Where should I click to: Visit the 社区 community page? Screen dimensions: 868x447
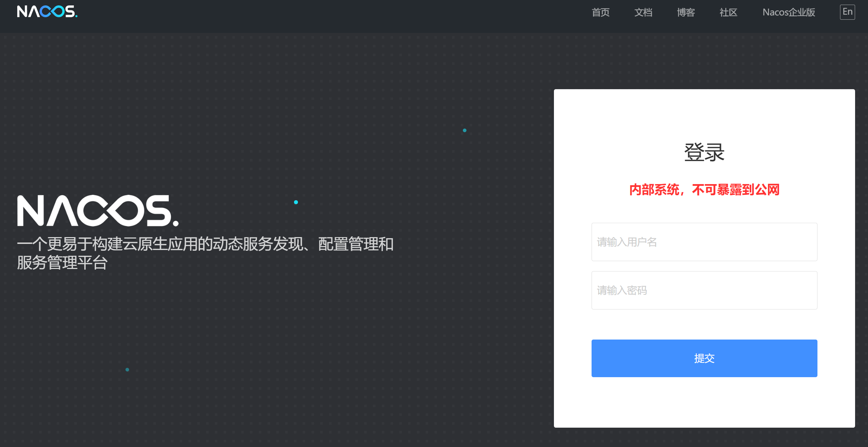(x=728, y=13)
